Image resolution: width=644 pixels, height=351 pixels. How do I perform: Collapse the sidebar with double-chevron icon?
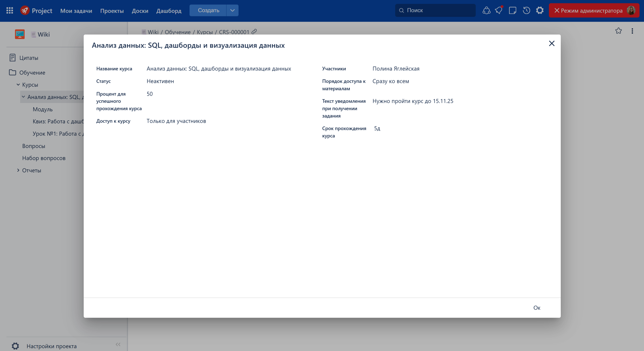pyautogui.click(x=118, y=345)
